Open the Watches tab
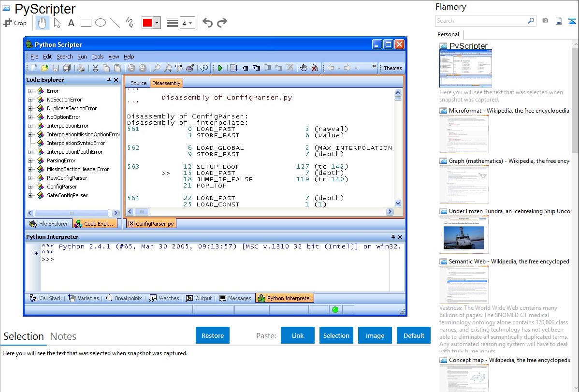Image resolution: width=579 pixels, height=392 pixels. click(x=164, y=298)
